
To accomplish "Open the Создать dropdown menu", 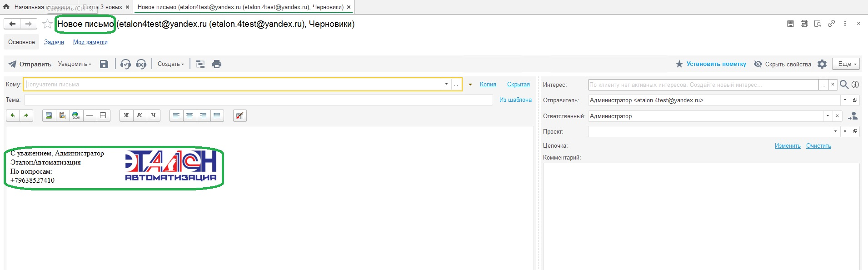I will [170, 64].
